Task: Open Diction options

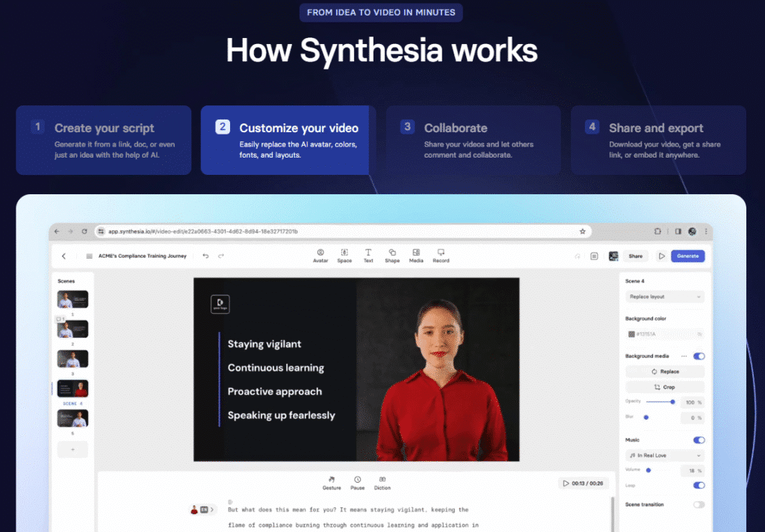Action: (382, 483)
